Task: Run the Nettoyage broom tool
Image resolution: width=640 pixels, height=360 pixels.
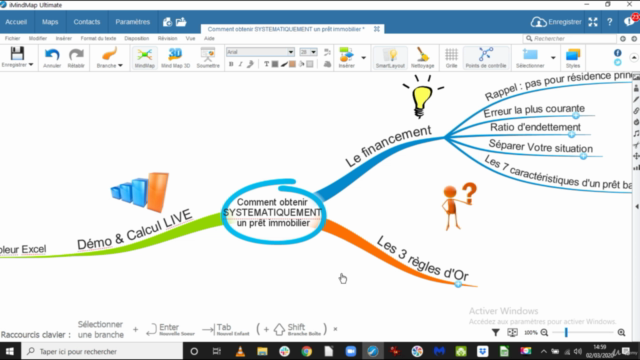Action: point(422,58)
